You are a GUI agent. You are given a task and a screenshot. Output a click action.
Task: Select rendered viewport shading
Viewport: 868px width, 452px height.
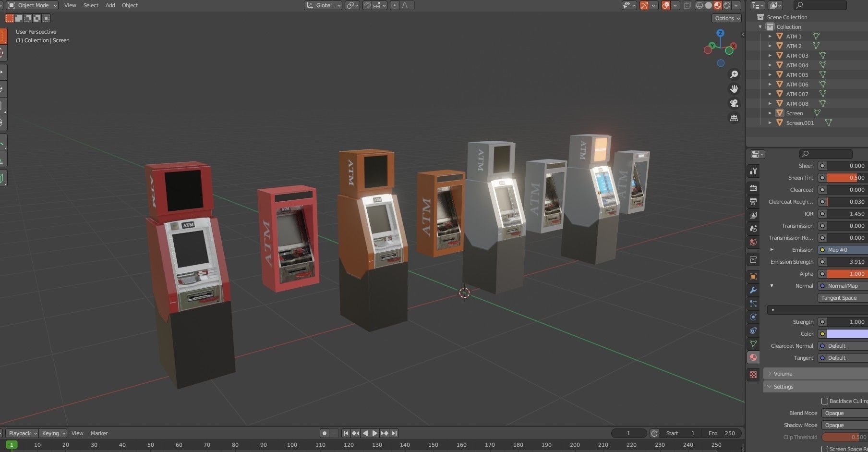[x=727, y=5]
